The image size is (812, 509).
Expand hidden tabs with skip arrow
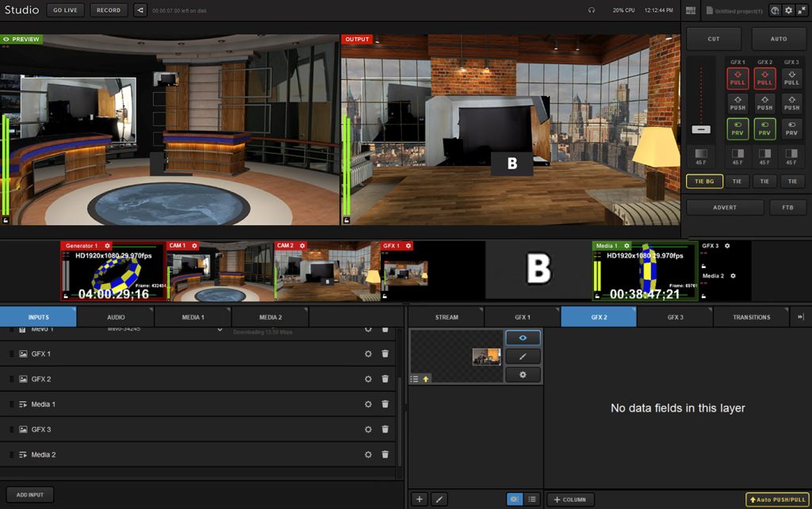pyautogui.click(x=801, y=317)
